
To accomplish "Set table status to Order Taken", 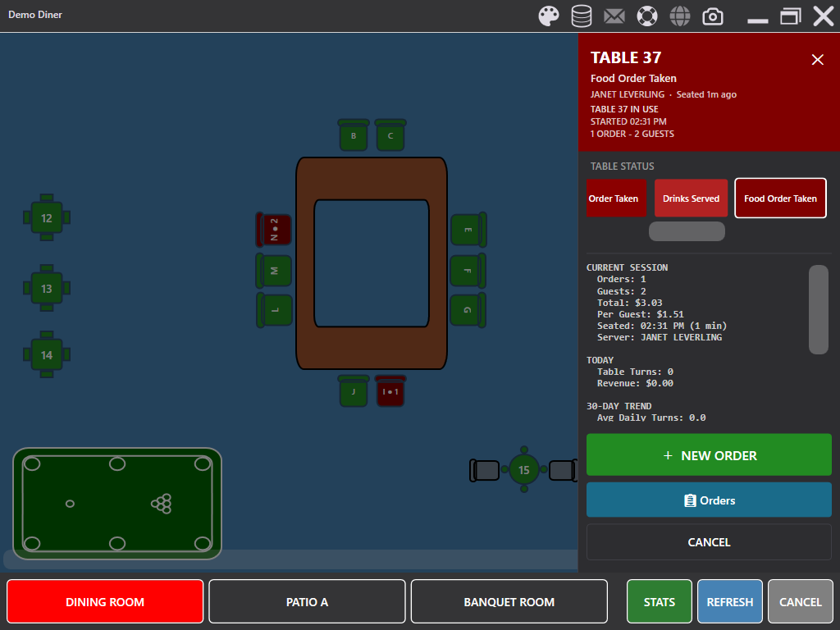I will (x=616, y=199).
